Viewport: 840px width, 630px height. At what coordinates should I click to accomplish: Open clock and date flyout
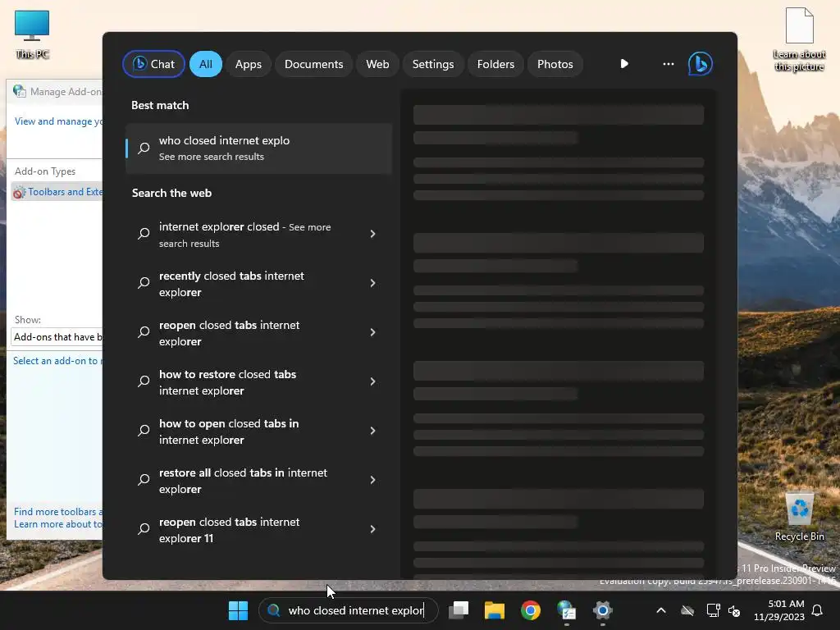(779, 610)
